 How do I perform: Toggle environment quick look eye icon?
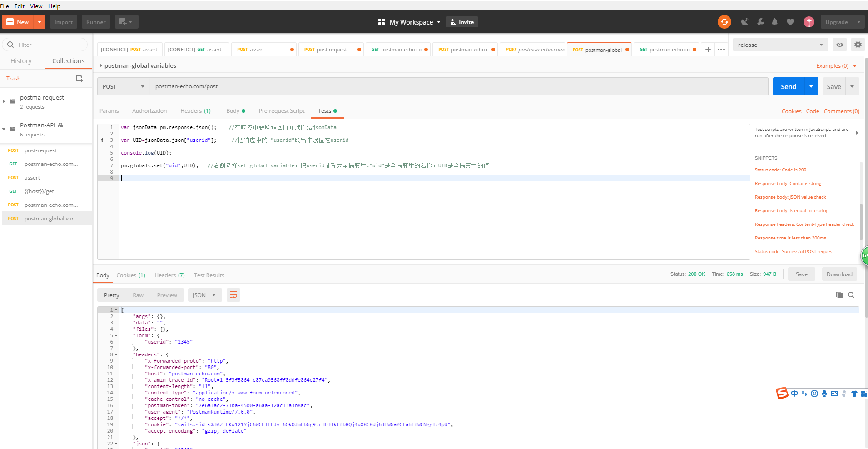[x=840, y=45]
